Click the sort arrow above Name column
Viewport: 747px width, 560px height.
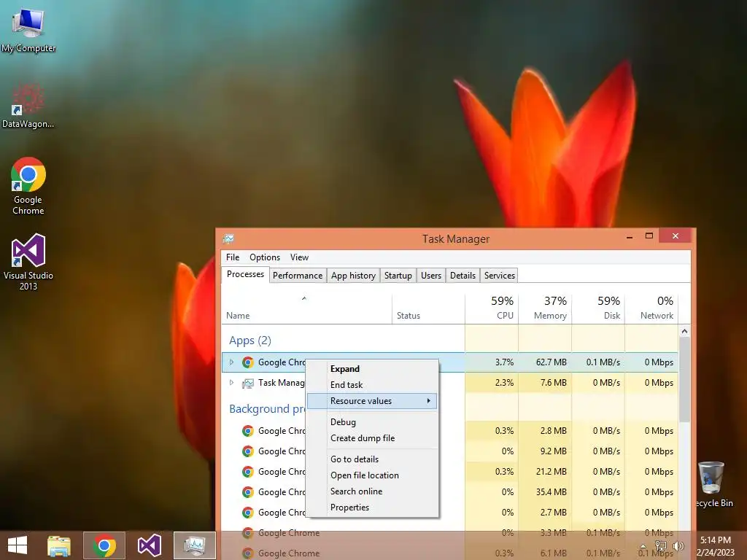304,298
